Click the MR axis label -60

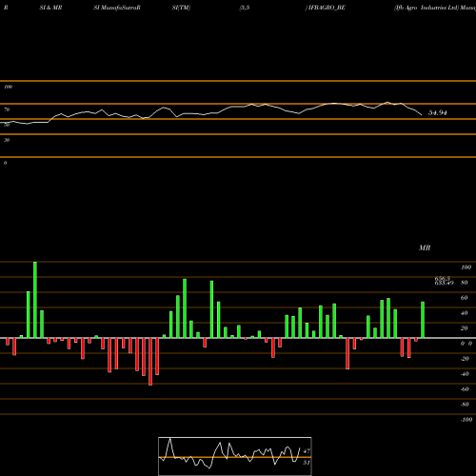465,389
